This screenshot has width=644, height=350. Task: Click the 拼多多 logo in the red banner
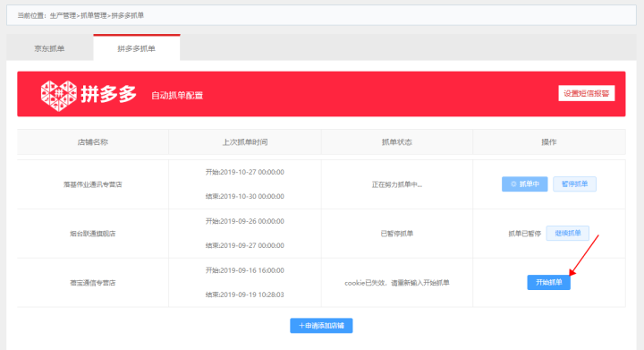[89, 95]
